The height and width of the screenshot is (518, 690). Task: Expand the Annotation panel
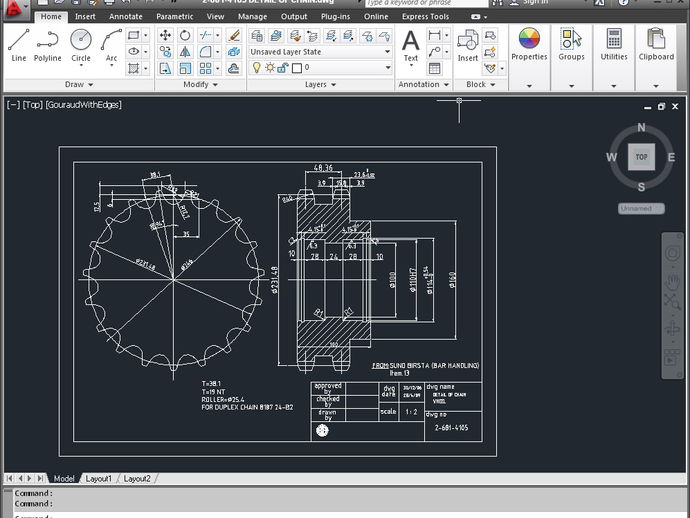pyautogui.click(x=423, y=84)
